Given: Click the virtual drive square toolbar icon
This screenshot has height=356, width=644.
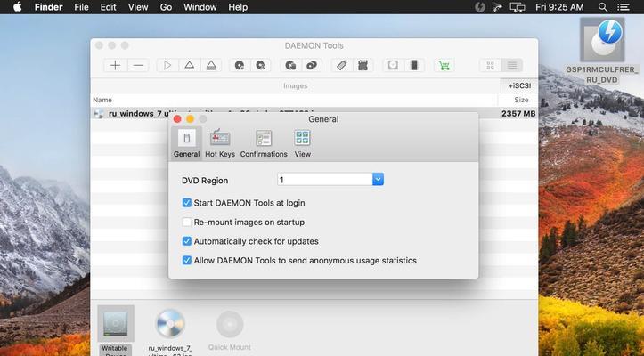Looking at the screenshot, I should pyautogui.click(x=393, y=65).
